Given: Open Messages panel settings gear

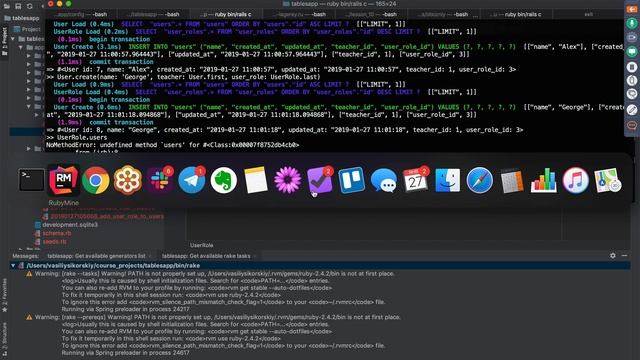Looking at the screenshot, I should [613, 256].
